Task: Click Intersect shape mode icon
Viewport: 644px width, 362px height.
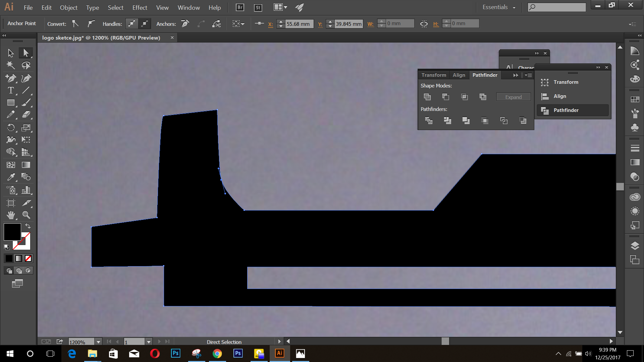Action: [x=464, y=97]
